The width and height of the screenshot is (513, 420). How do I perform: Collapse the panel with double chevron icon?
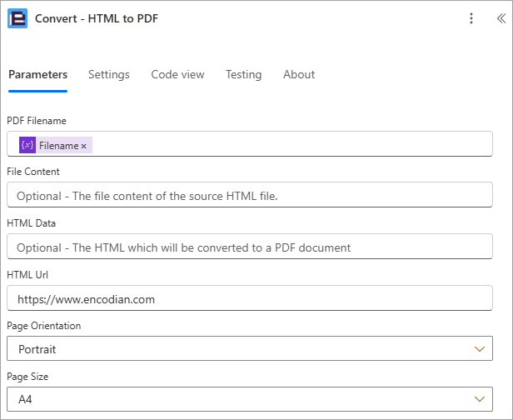click(x=501, y=18)
